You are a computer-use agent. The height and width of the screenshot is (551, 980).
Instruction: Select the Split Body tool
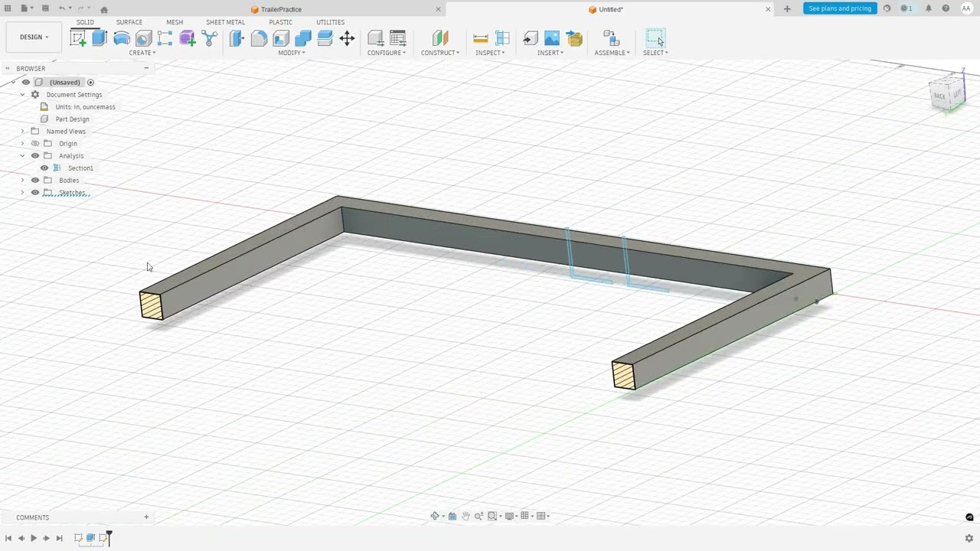click(x=325, y=38)
